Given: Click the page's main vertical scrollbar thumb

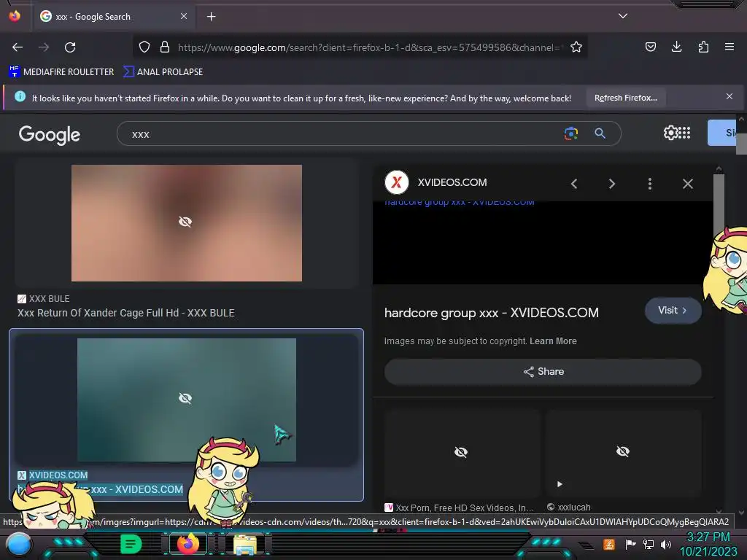Looking at the screenshot, I should [741, 144].
